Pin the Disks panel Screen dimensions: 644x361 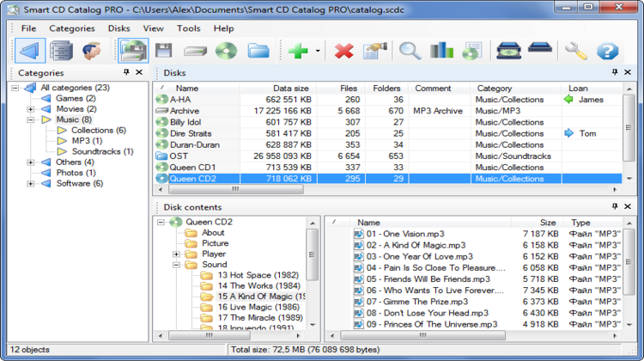click(x=615, y=72)
